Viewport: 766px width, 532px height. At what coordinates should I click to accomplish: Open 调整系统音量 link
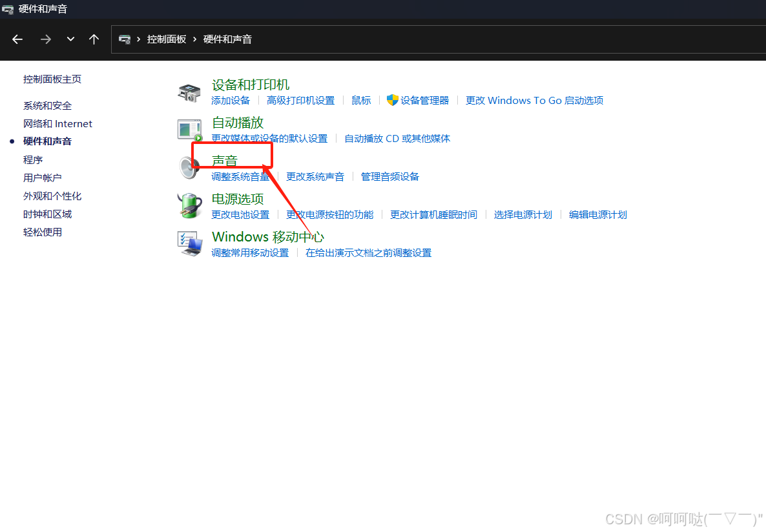(240, 177)
